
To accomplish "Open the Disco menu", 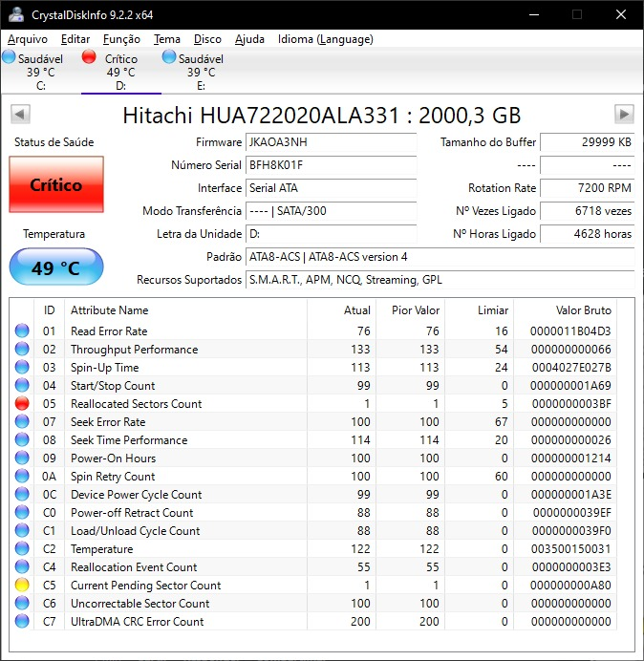I will [207, 39].
